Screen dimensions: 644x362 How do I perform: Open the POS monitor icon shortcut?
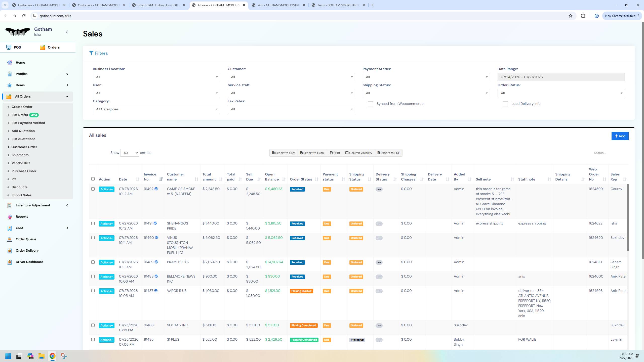pyautogui.click(x=9, y=47)
